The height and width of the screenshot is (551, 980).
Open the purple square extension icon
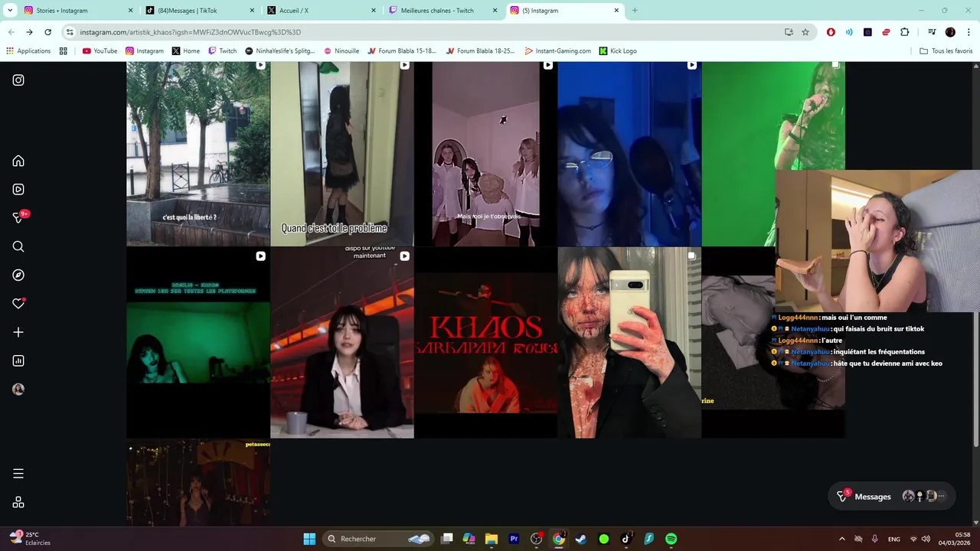(867, 32)
